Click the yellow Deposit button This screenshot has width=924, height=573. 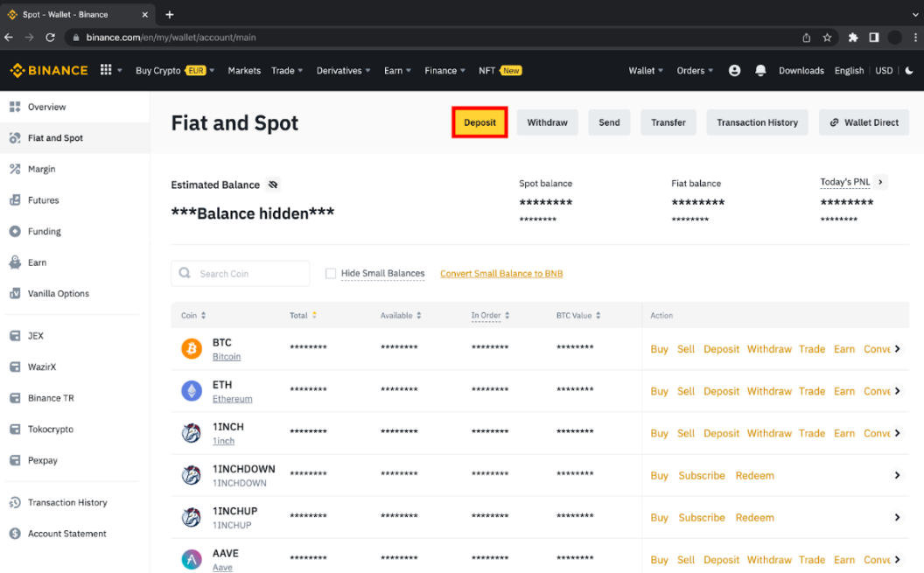click(x=479, y=122)
